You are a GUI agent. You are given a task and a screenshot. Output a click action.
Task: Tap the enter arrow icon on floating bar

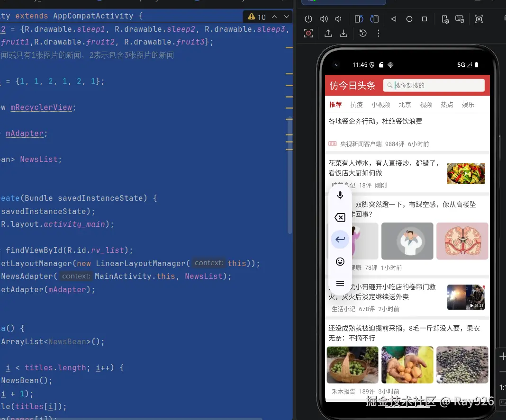tap(340, 239)
